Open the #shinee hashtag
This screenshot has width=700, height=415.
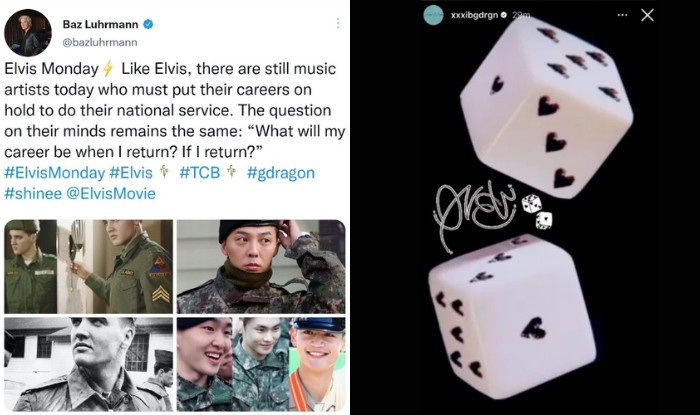click(33, 194)
